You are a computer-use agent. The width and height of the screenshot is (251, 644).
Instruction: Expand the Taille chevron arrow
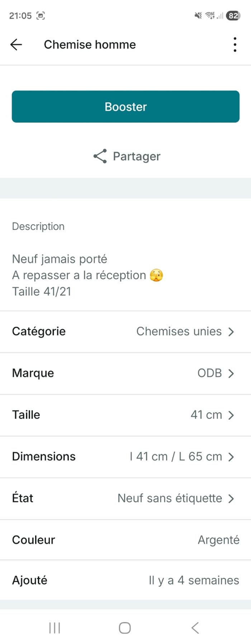pyautogui.click(x=231, y=415)
